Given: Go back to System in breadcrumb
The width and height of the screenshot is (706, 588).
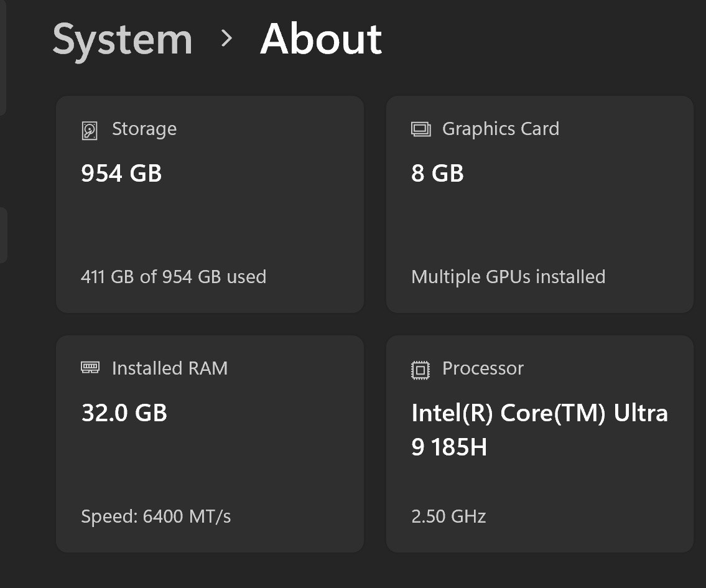Looking at the screenshot, I should [x=123, y=40].
